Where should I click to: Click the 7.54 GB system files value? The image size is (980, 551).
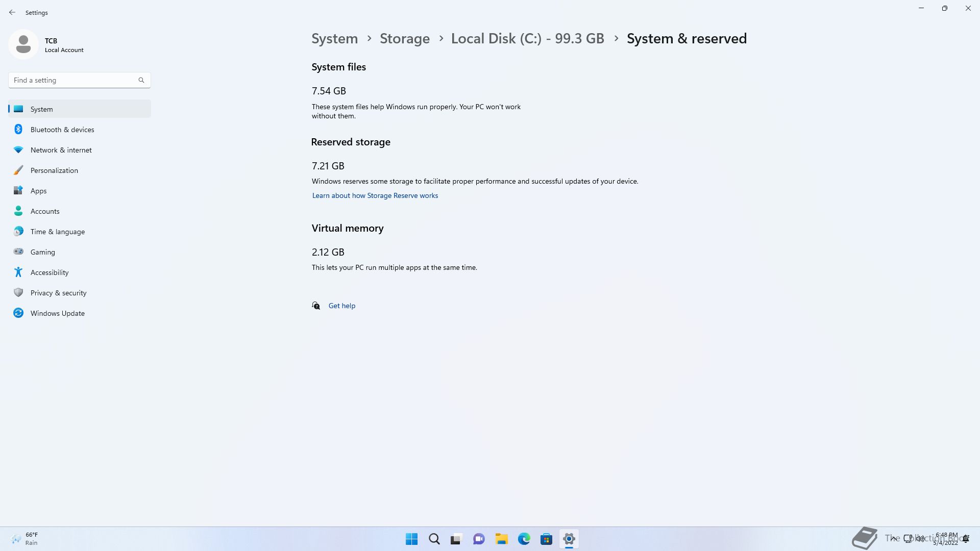pyautogui.click(x=329, y=91)
